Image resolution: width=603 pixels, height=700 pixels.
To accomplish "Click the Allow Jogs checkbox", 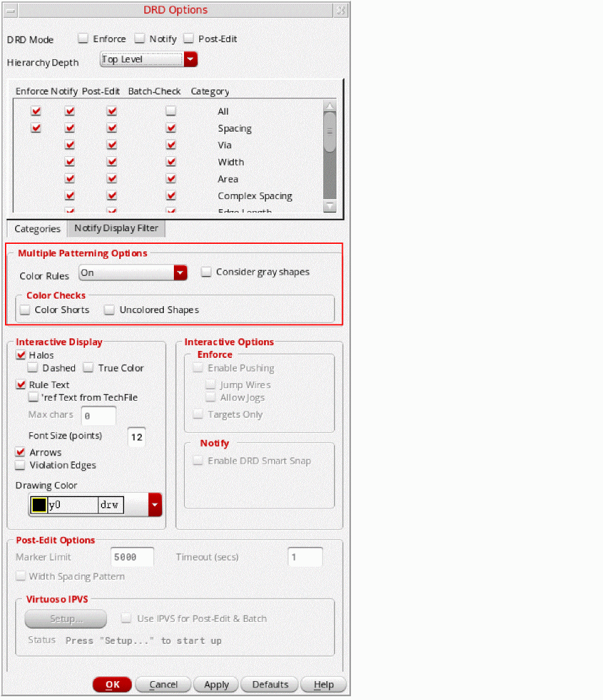I will [210, 397].
